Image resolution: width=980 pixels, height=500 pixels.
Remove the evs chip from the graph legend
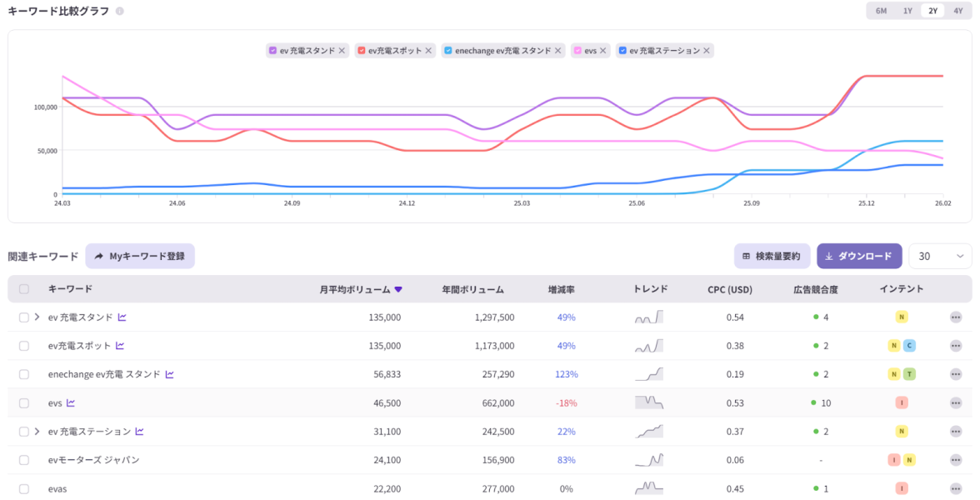tap(602, 51)
